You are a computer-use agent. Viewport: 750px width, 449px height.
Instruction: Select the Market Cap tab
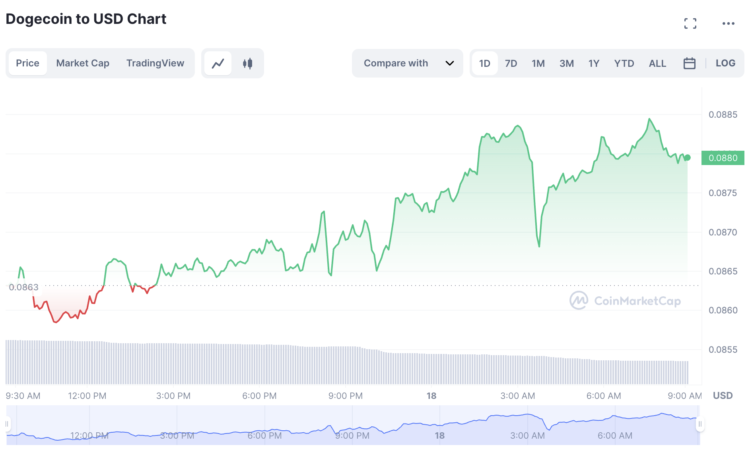83,63
